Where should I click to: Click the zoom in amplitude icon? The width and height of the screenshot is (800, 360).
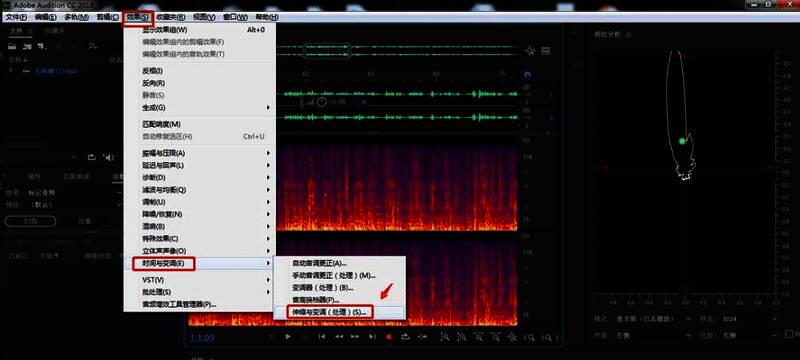tap(445, 337)
